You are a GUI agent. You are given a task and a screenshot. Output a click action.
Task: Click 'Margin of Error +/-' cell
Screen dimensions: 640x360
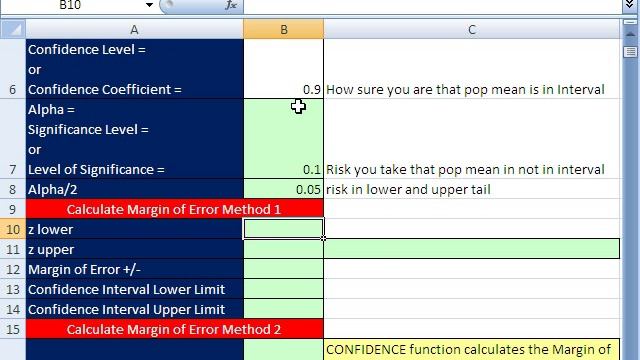tap(135, 269)
